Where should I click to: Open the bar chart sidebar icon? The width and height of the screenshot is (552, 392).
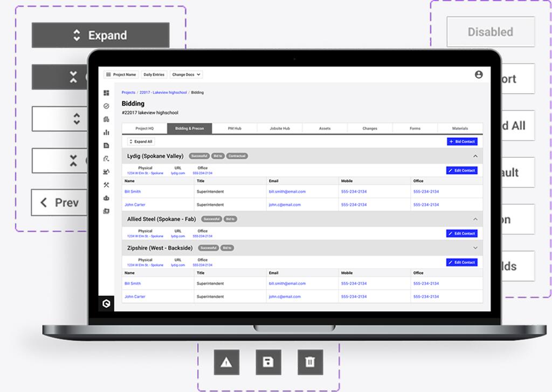pyautogui.click(x=106, y=132)
